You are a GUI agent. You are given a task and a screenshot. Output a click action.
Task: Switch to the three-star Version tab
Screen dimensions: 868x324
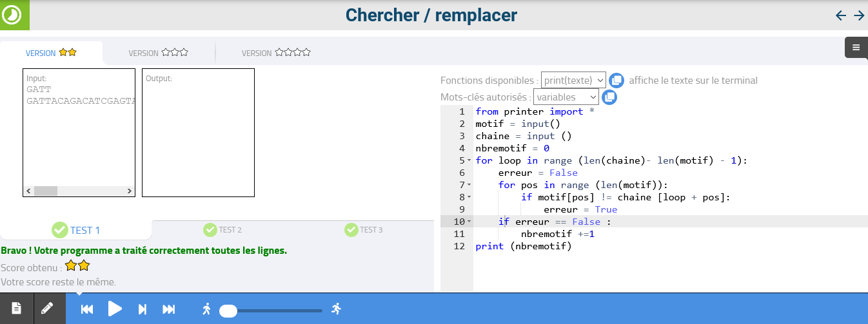[x=158, y=53]
